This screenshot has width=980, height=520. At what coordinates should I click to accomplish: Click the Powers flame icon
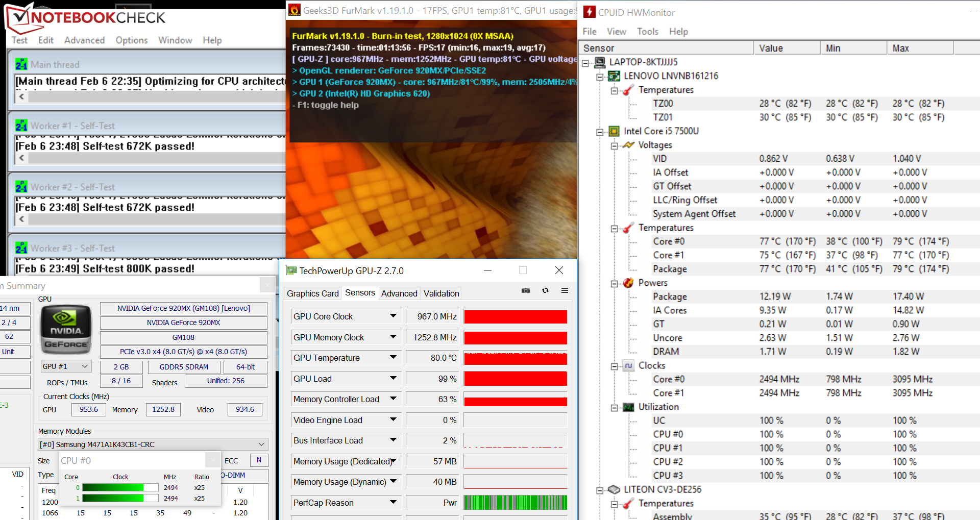pyautogui.click(x=629, y=283)
